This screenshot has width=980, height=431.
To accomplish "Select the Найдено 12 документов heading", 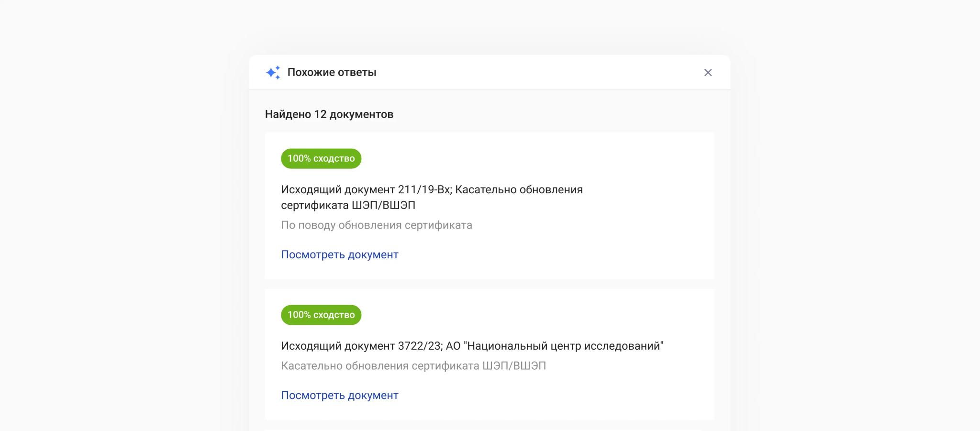I will [x=329, y=114].
